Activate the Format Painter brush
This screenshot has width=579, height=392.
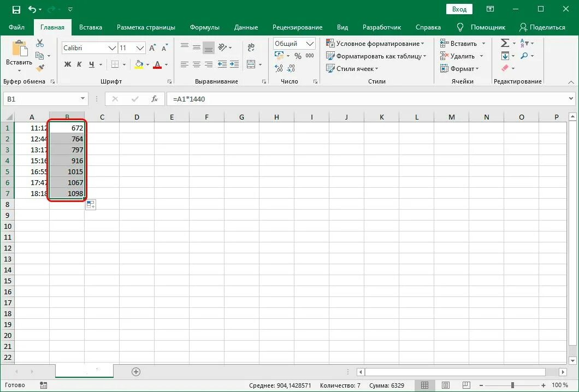coord(40,68)
